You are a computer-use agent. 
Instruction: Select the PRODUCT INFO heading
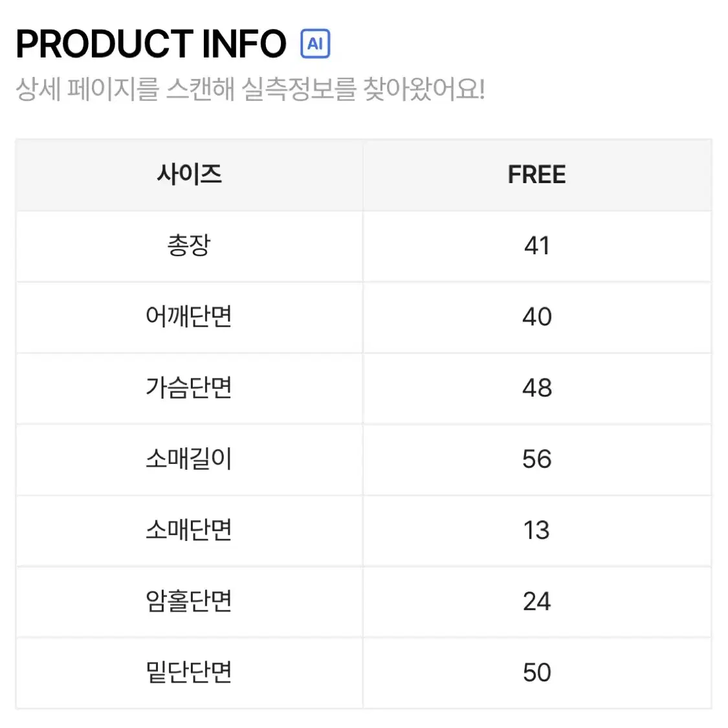pyautogui.click(x=151, y=43)
